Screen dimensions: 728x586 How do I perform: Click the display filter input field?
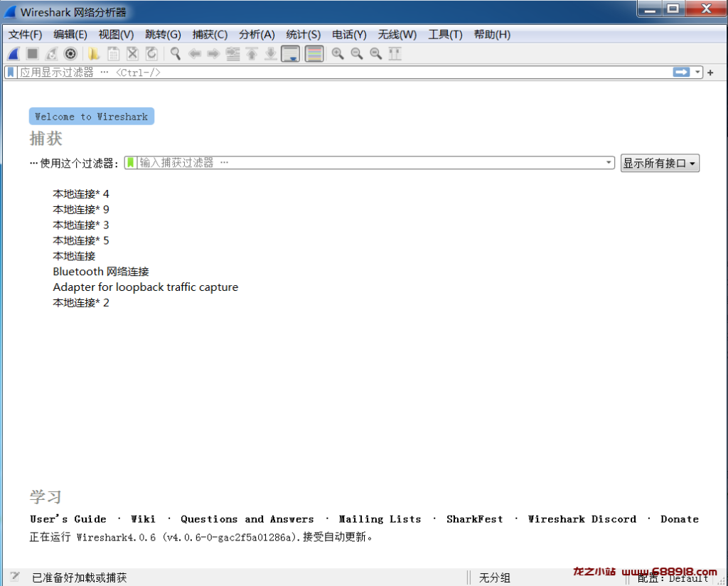click(345, 73)
